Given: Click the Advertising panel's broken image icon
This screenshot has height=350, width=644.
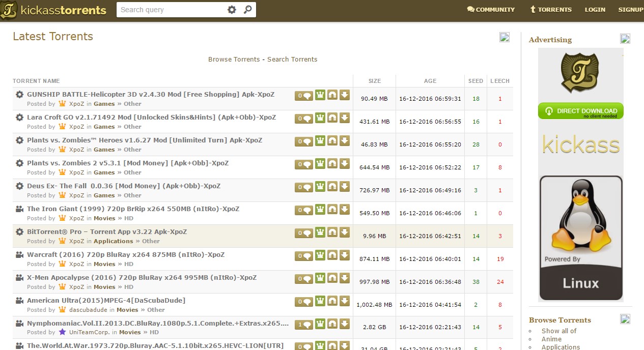Looking at the screenshot, I should (x=625, y=39).
